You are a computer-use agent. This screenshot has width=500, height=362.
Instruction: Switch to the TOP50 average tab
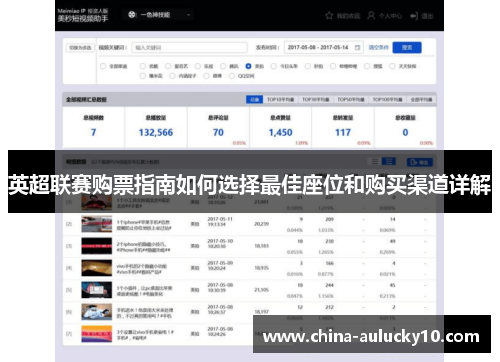tap(351, 99)
